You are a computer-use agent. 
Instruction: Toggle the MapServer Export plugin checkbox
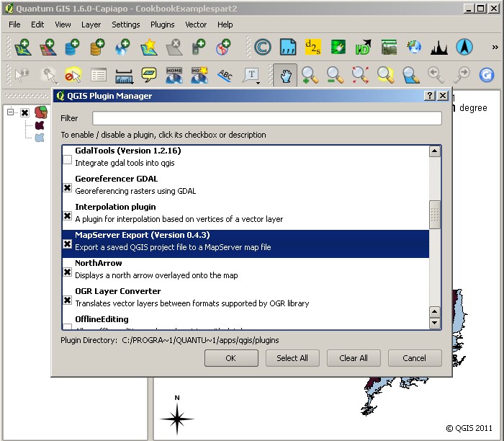click(67, 244)
